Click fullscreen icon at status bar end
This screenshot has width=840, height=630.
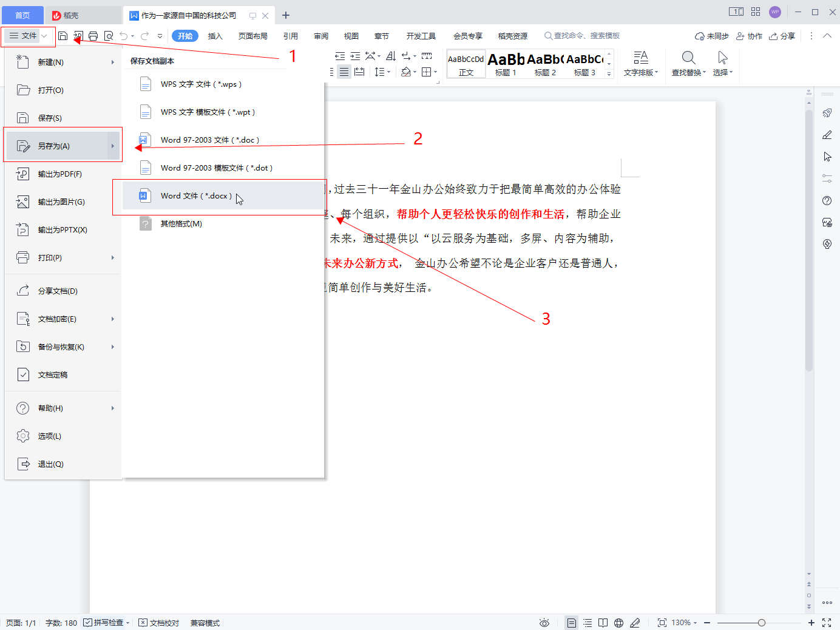coord(827,623)
